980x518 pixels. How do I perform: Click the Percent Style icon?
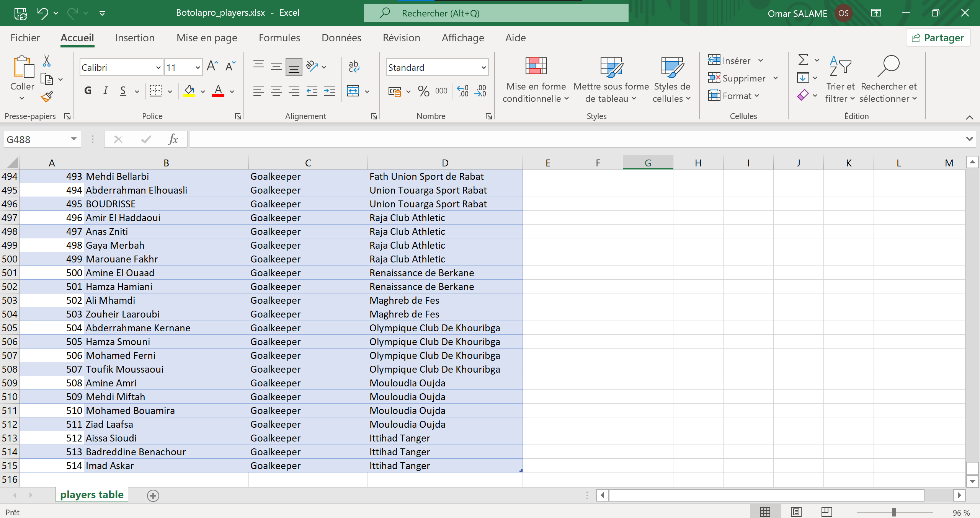point(423,91)
